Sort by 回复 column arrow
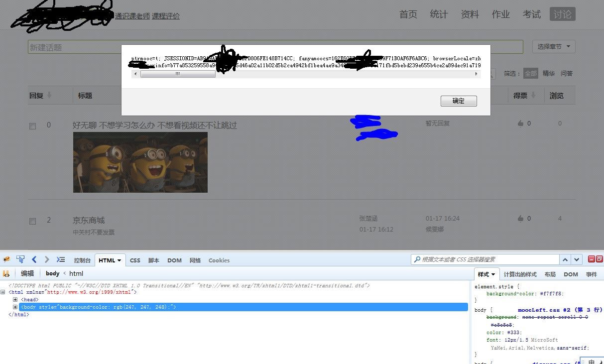The height and width of the screenshot is (364, 604). [49, 96]
